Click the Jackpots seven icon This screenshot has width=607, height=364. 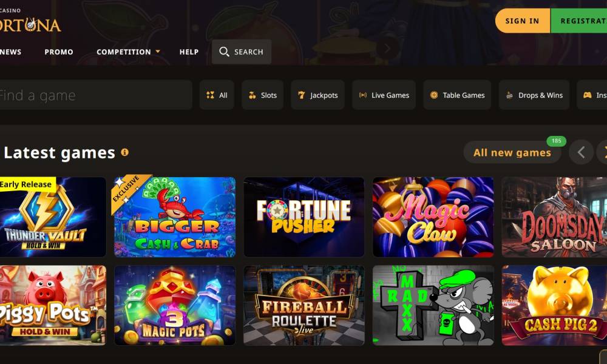(x=301, y=95)
